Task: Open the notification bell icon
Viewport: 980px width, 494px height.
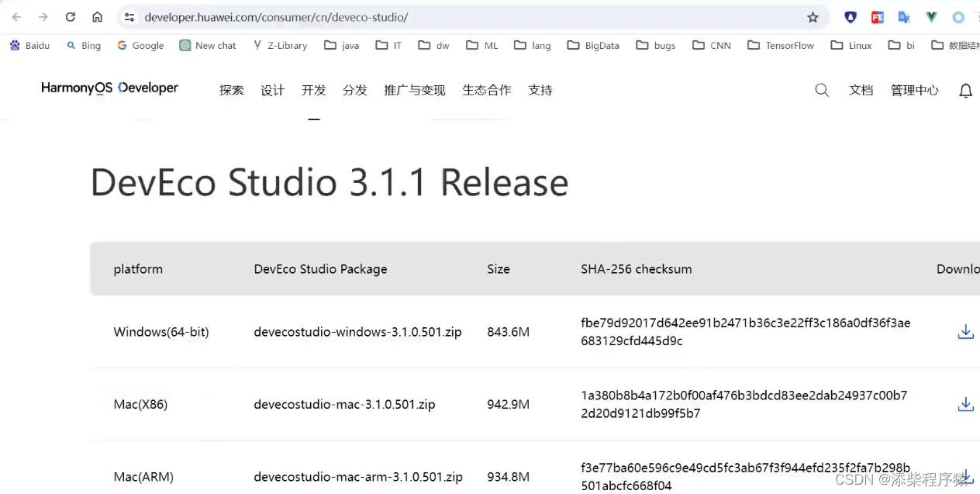Action: tap(965, 91)
